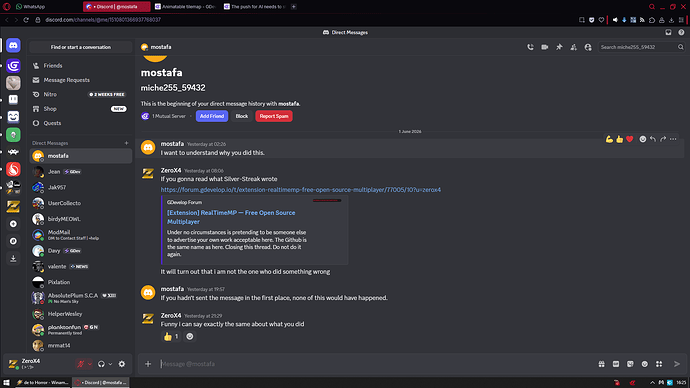Open Friends page
The height and width of the screenshot is (388, 690).
[x=81, y=66]
